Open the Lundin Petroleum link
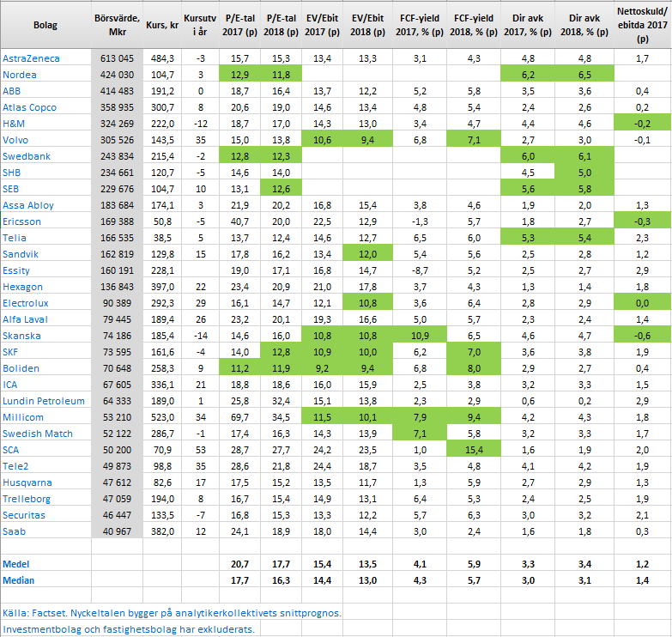Screen dimensions: 672x637 tap(44, 401)
